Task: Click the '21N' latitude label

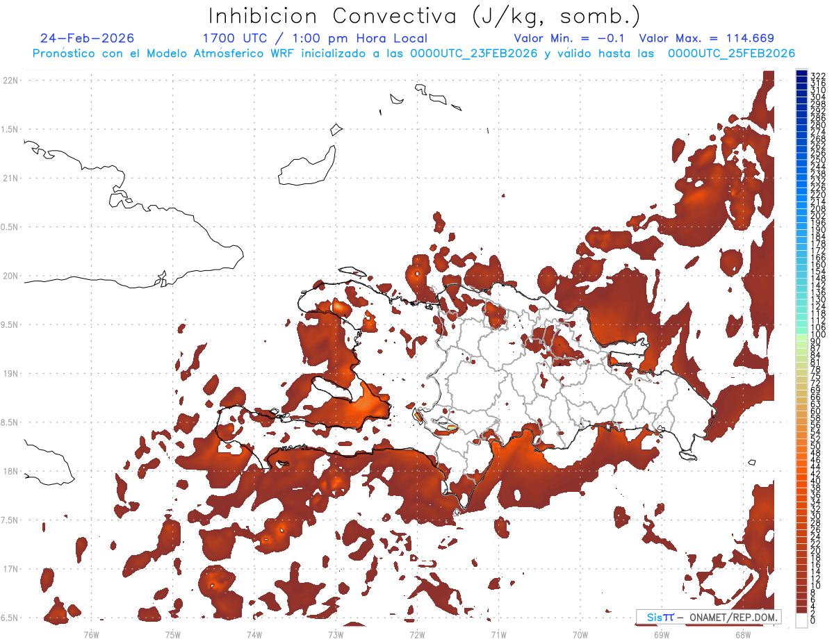Action: [10, 179]
